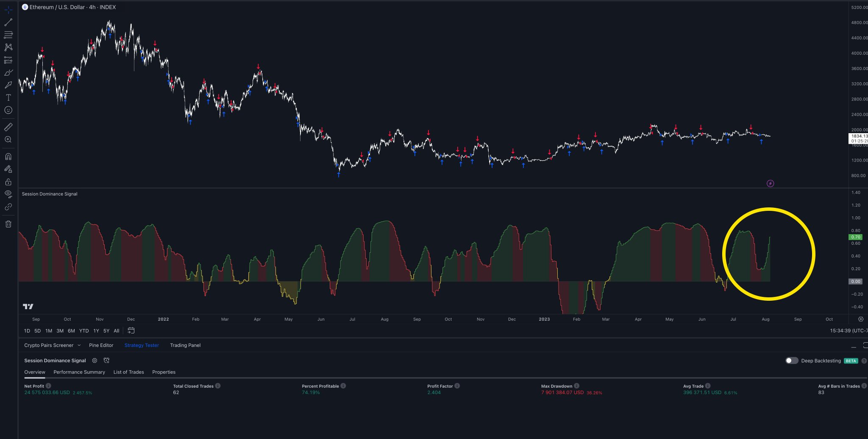Toggle the lock all drawings icon

pos(8,182)
